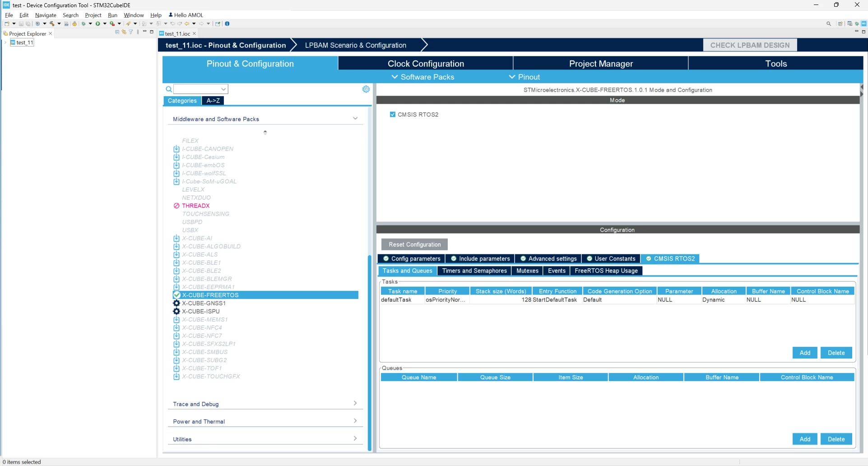
Task: Open the Run button dropdown arrow
Action: tap(105, 24)
